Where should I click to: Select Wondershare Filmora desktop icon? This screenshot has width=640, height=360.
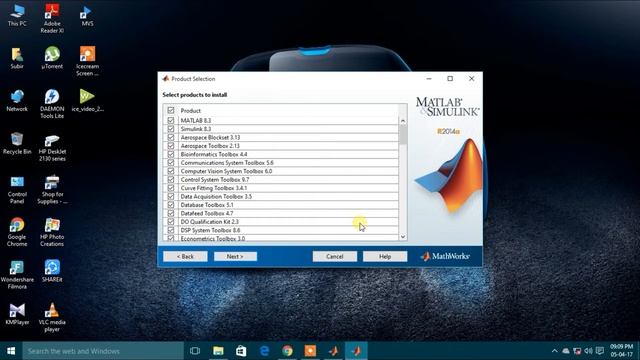coord(17,275)
